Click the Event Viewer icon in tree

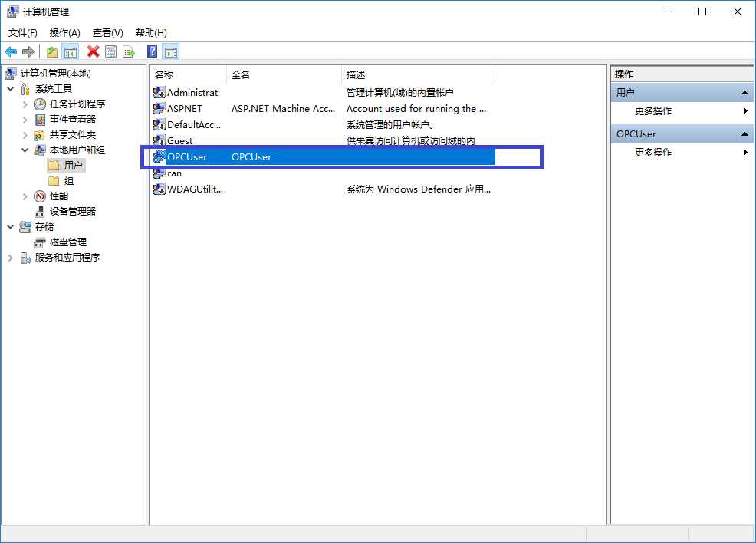[x=40, y=119]
